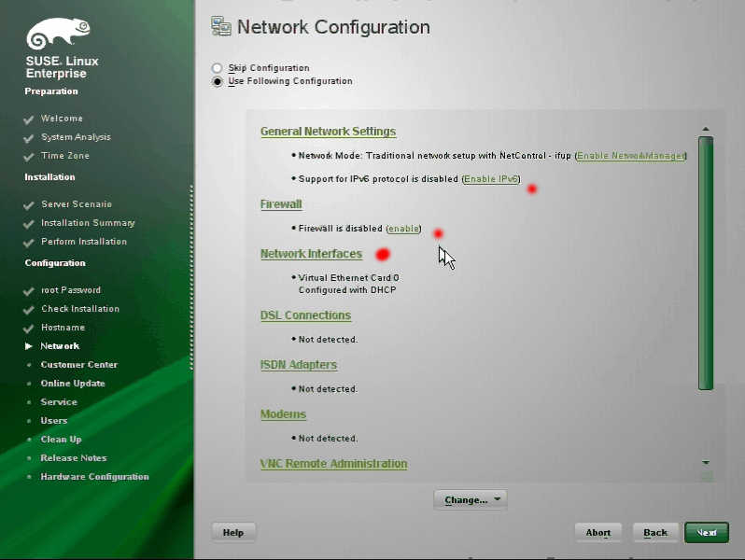Click the Network step label

60,346
